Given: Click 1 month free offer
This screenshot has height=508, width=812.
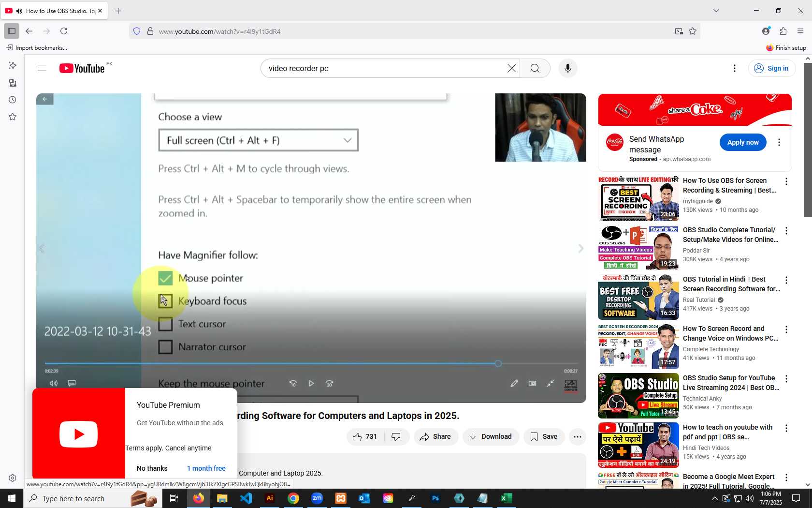Looking at the screenshot, I should coord(206,468).
